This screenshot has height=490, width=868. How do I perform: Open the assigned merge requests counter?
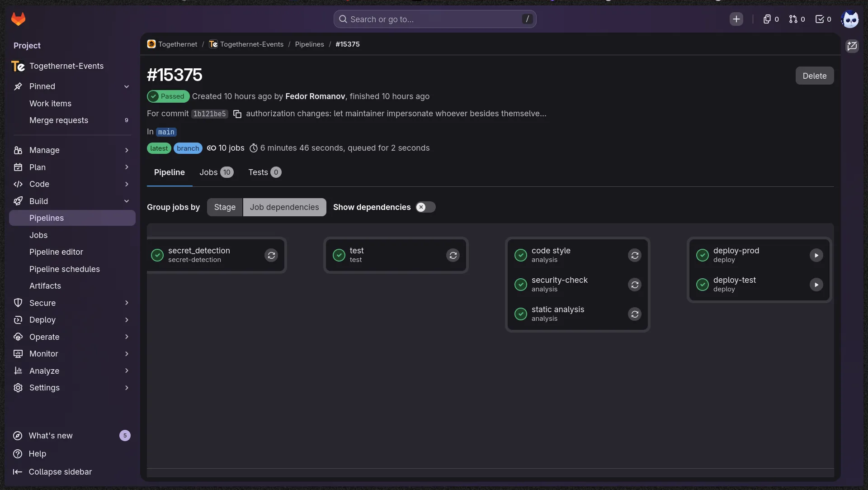tap(797, 19)
